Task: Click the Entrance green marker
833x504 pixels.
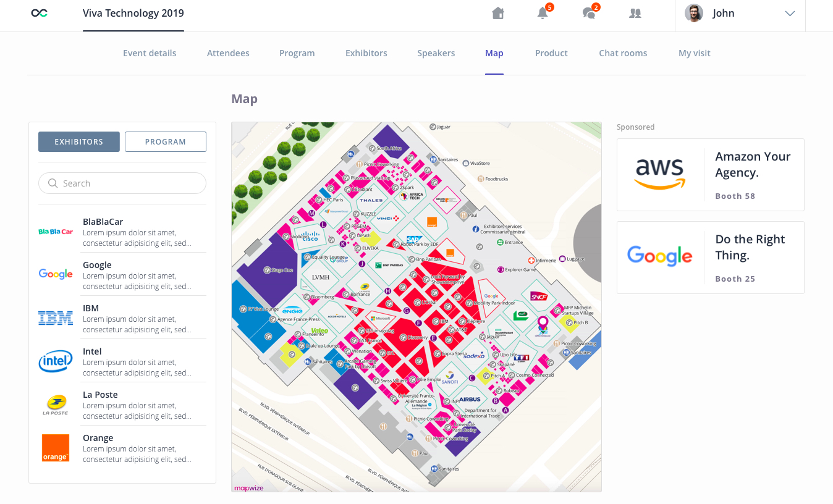Action: [501, 242]
